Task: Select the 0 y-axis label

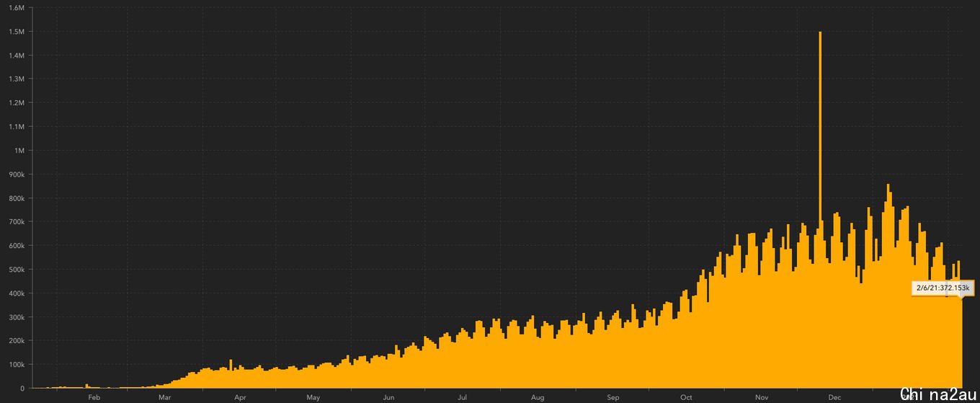Action: coord(22,389)
